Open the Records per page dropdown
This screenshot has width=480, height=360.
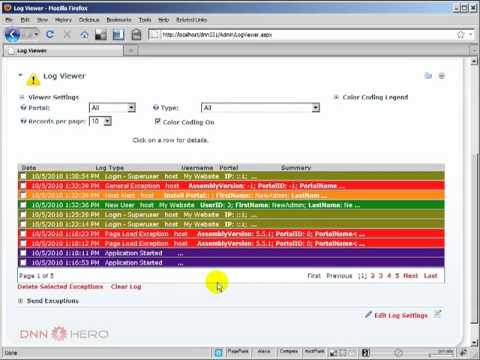(x=100, y=121)
